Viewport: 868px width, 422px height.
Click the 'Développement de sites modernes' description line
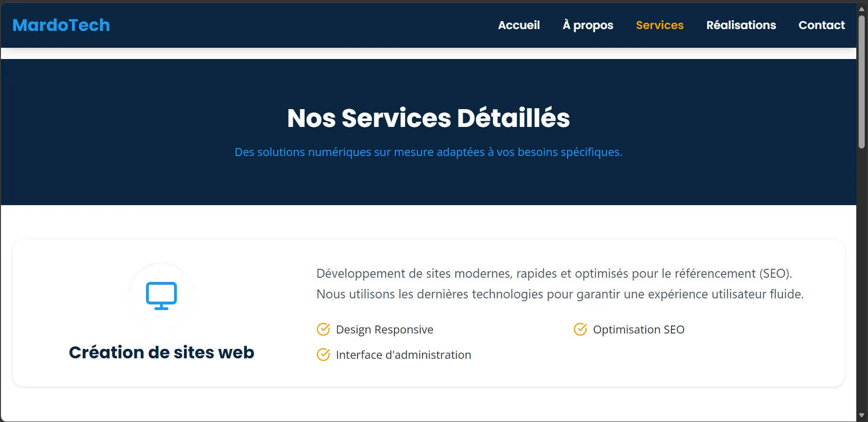click(x=554, y=274)
